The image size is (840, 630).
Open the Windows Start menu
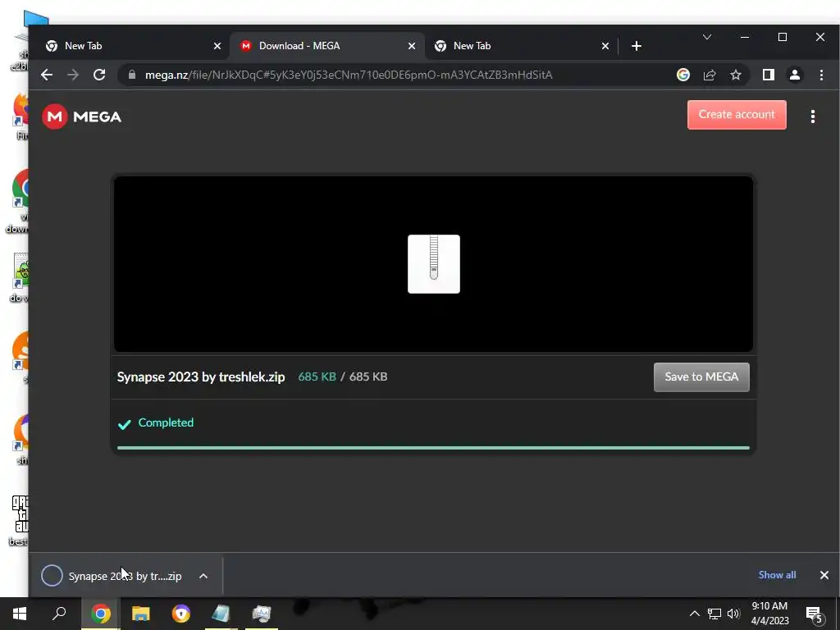20,614
